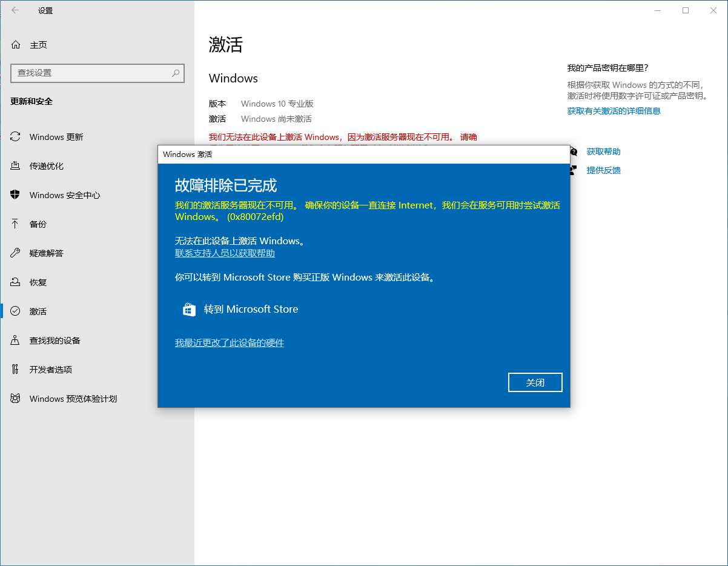This screenshot has width=728, height=566.
Task: Select the 查找我的设备 person icon
Action: pyautogui.click(x=16, y=341)
